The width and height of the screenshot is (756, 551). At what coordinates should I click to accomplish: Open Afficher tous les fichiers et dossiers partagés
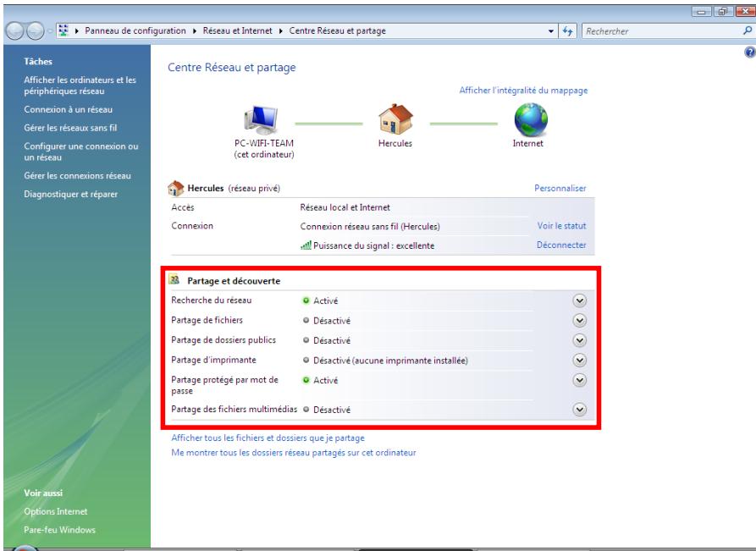click(x=268, y=438)
